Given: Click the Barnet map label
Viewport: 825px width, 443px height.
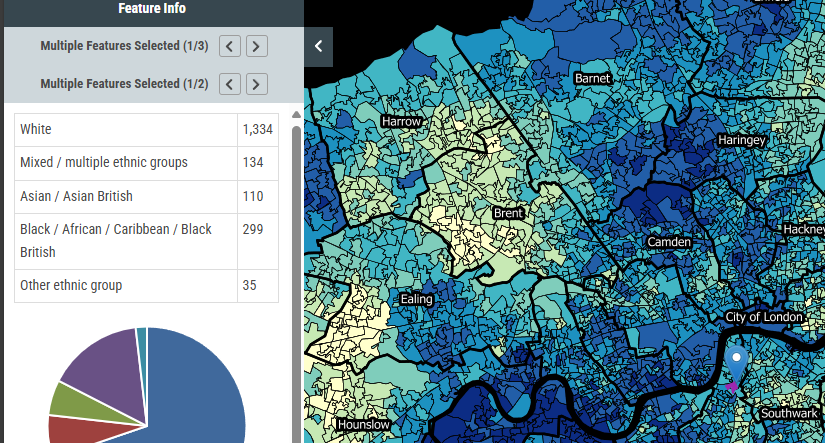Looking at the screenshot, I should [592, 79].
